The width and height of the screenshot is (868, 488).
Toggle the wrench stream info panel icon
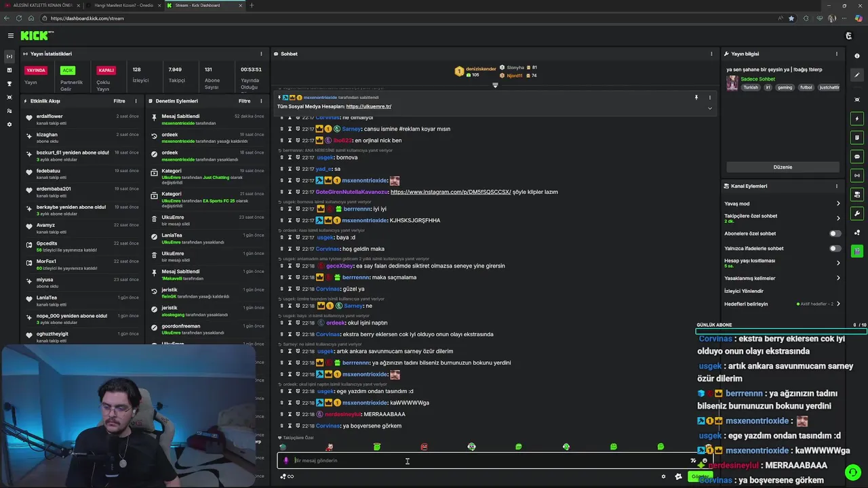(x=857, y=213)
